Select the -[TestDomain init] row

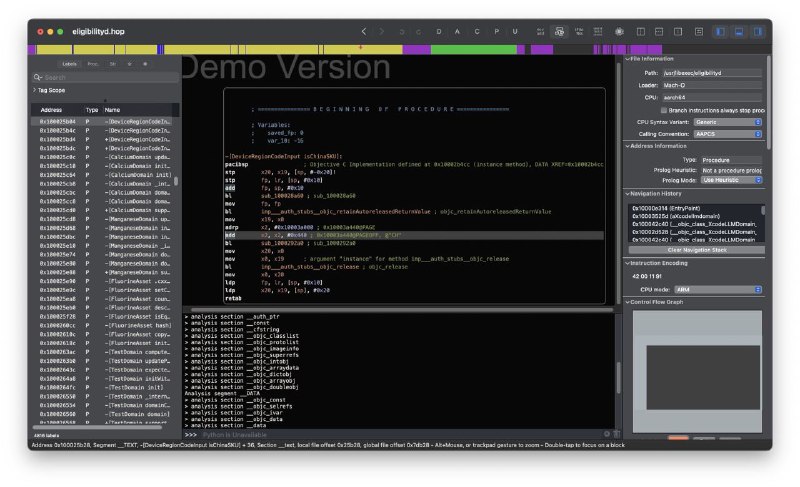[x=104, y=388]
